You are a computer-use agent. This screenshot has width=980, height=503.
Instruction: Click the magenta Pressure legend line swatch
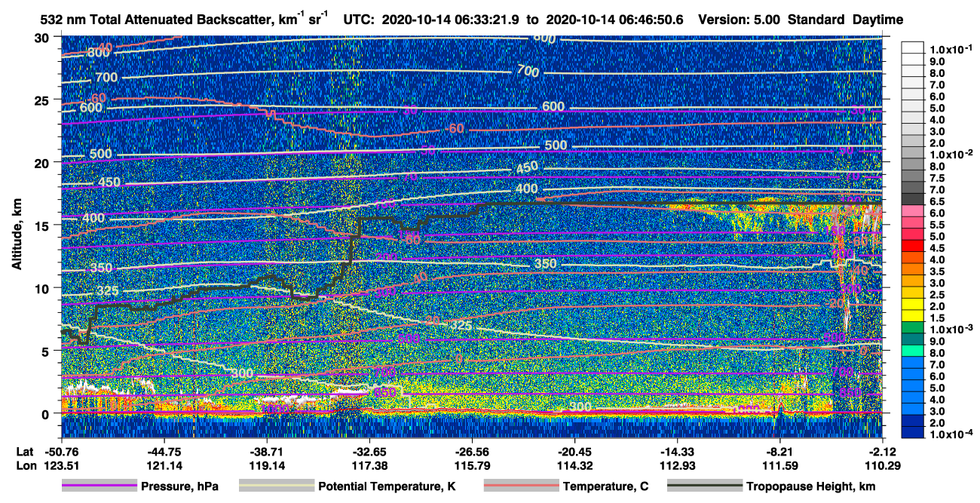click(99, 487)
